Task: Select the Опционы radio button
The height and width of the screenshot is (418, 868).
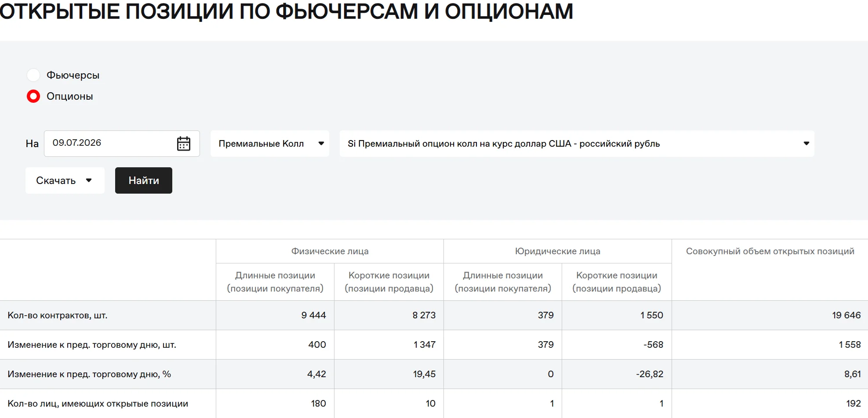Action: [33, 96]
